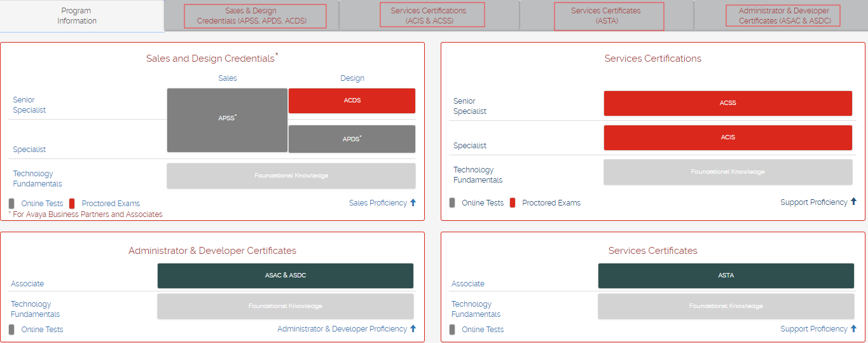Image resolution: width=868 pixels, height=343 pixels.
Task: Click Specialist label in Services Certifications panel
Action: point(470,146)
